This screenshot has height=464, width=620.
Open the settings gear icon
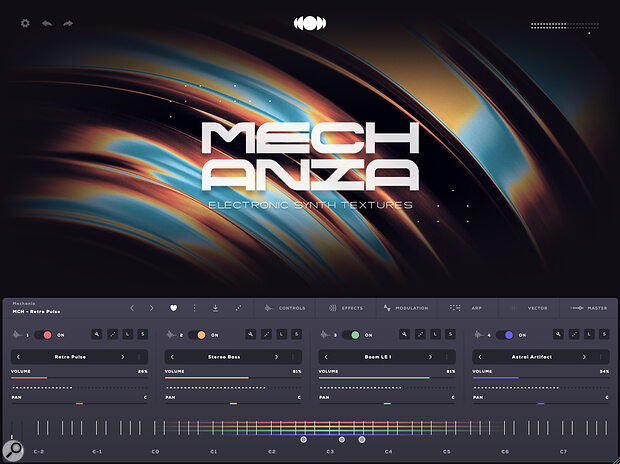[25, 23]
